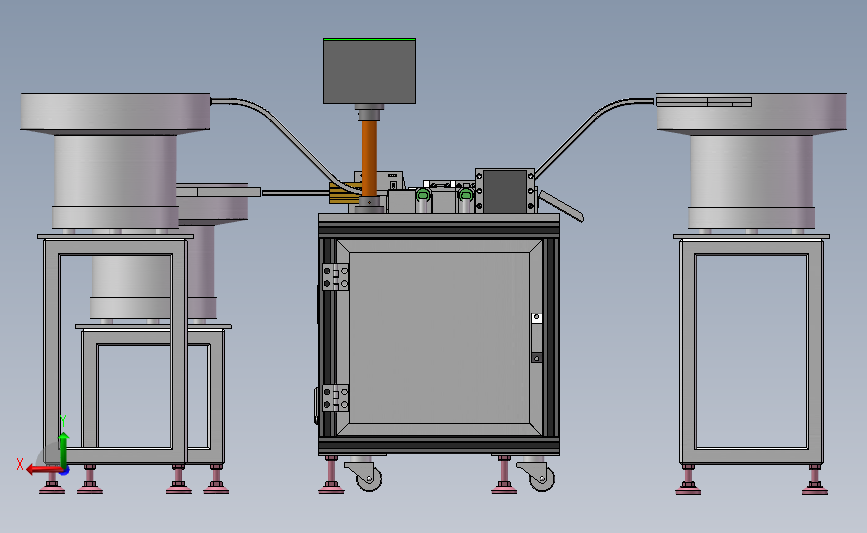The image size is (867, 533).
Task: Select the linear track on right bowl top
Action: point(703,102)
